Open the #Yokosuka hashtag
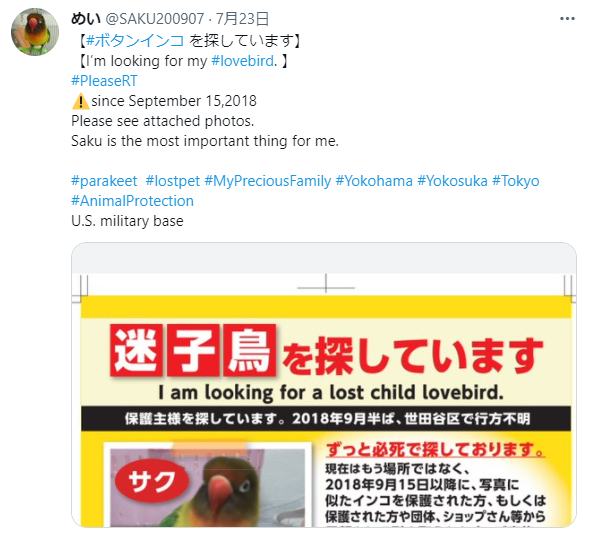Image resolution: width=593 pixels, height=537 pixels. [x=452, y=181]
